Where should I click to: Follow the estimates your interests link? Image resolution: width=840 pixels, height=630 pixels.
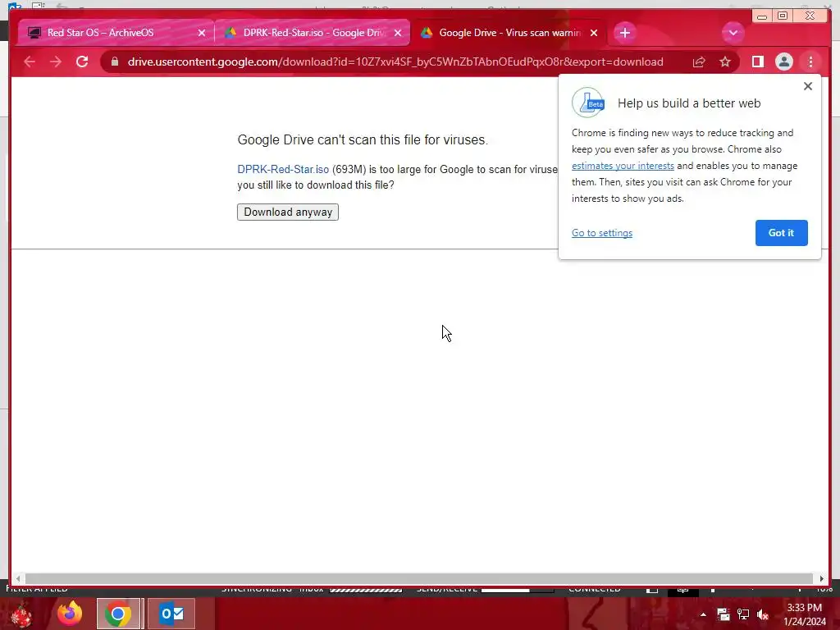(x=623, y=166)
